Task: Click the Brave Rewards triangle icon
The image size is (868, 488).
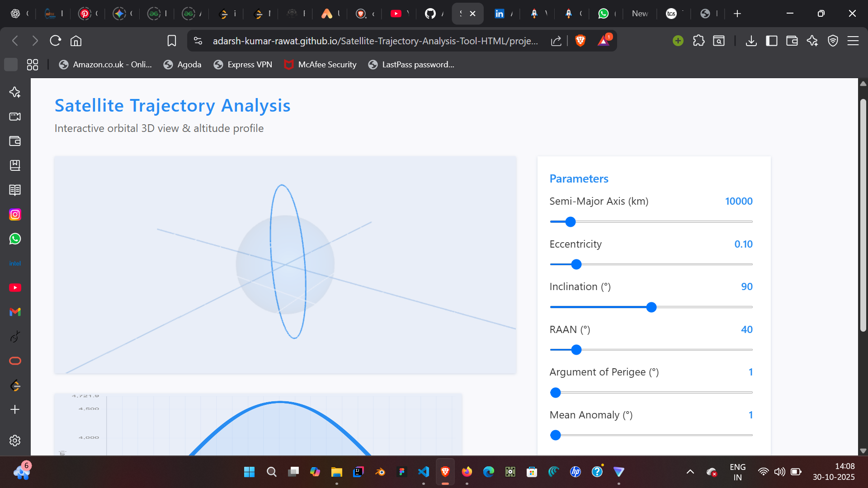Action: pyautogui.click(x=603, y=41)
